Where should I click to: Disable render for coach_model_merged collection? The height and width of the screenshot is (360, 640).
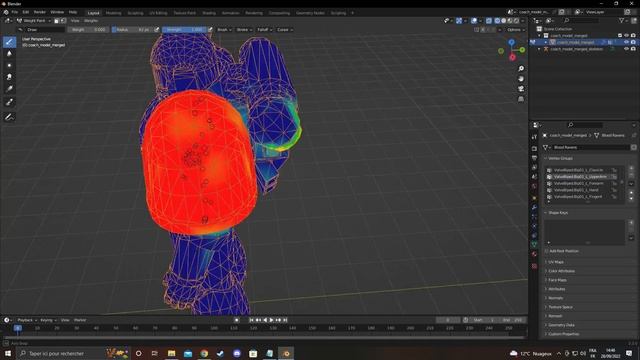(x=633, y=36)
